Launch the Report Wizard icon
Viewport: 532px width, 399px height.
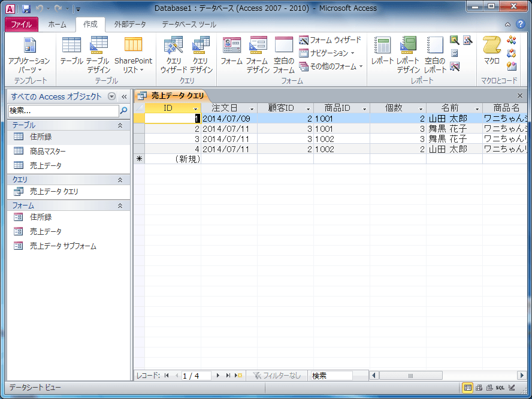pyautogui.click(x=455, y=40)
